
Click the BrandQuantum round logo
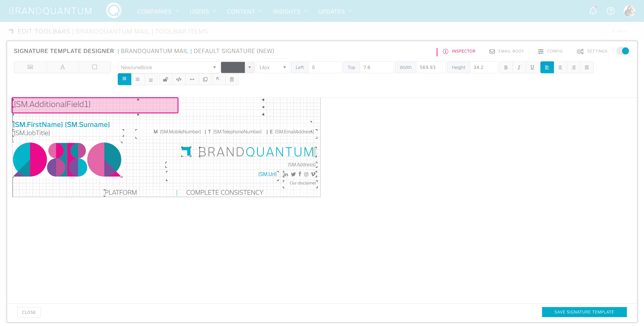[114, 11]
